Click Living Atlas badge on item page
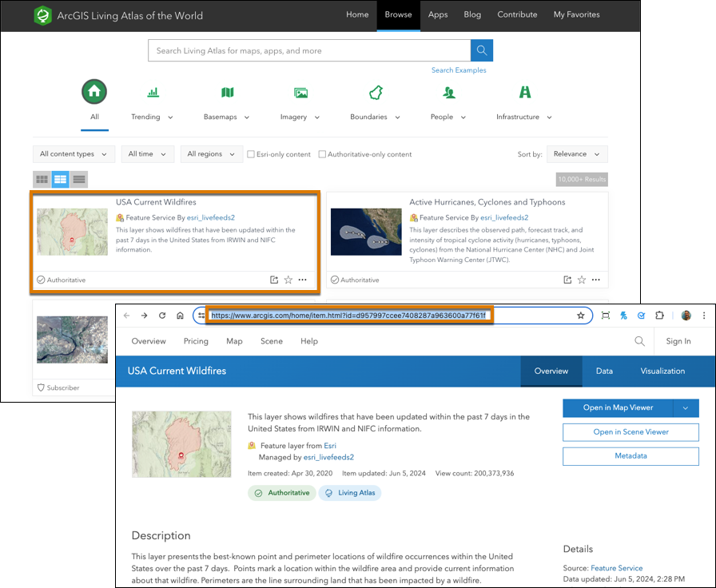Image resolution: width=716 pixels, height=588 pixels. [x=350, y=493]
